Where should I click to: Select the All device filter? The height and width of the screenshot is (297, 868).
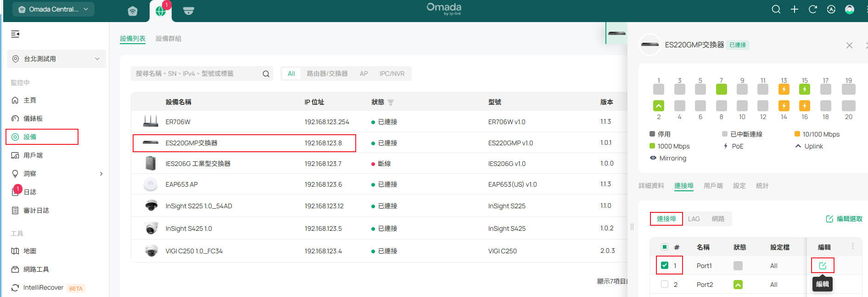coord(291,74)
